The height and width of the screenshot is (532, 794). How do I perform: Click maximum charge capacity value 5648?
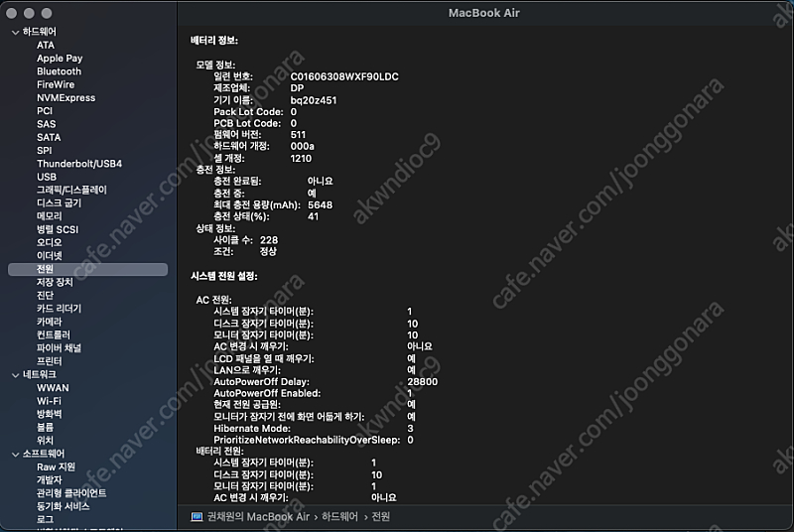pos(320,205)
